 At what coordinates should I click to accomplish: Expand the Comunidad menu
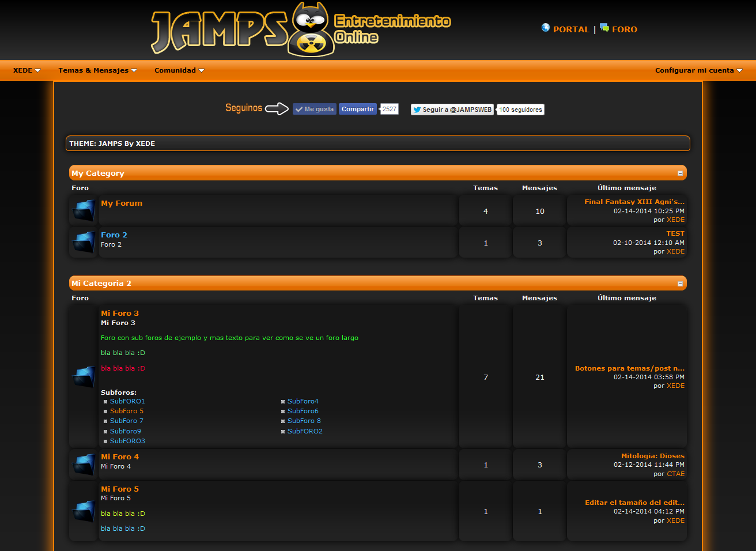pos(179,70)
